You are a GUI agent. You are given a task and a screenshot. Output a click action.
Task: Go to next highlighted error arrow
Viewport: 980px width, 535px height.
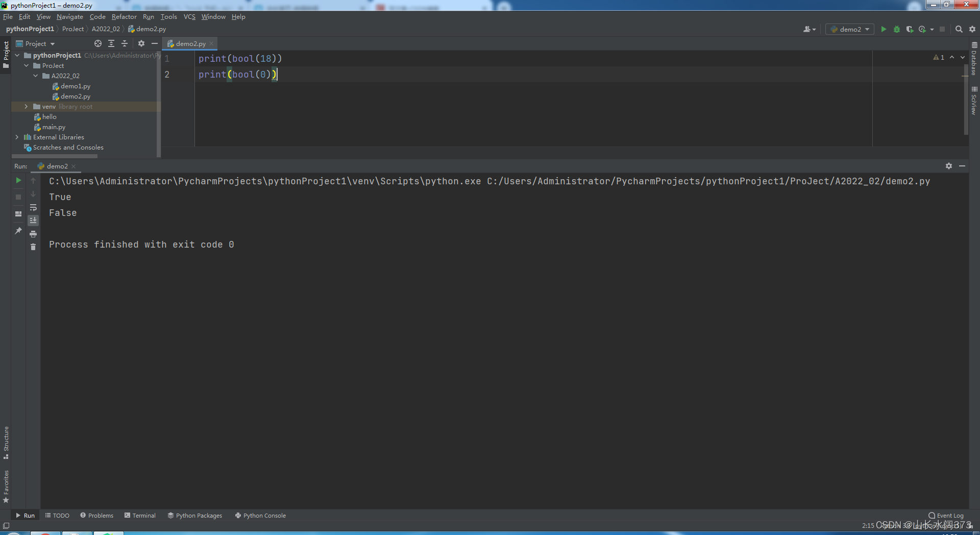coord(963,57)
